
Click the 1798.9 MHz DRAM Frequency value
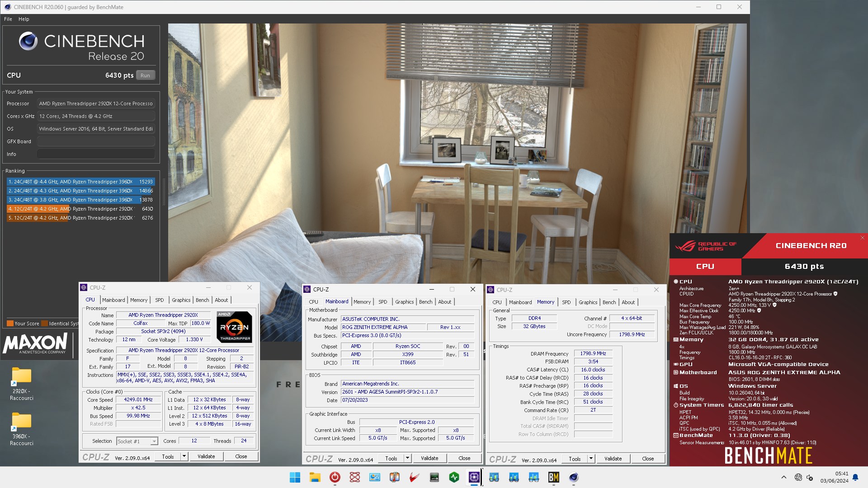[x=593, y=353]
